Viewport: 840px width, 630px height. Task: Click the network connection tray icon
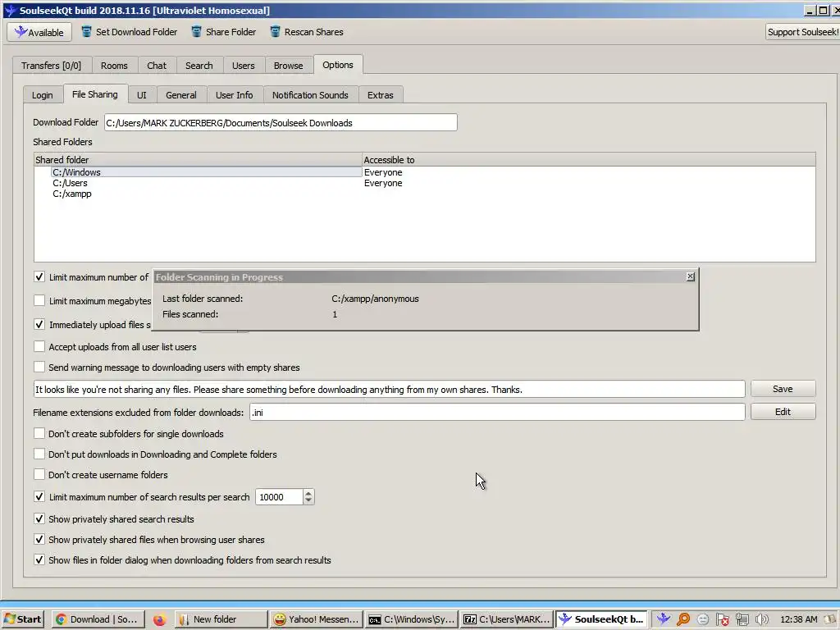point(742,619)
